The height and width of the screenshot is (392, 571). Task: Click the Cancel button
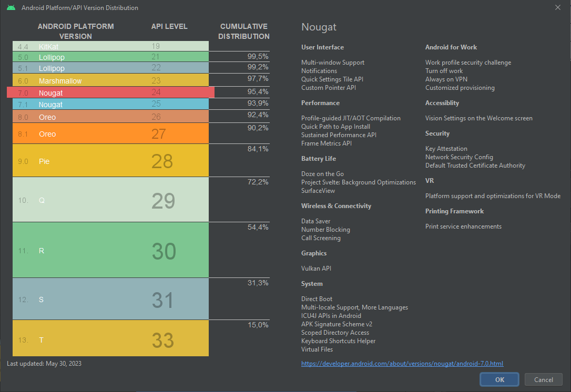coord(543,379)
